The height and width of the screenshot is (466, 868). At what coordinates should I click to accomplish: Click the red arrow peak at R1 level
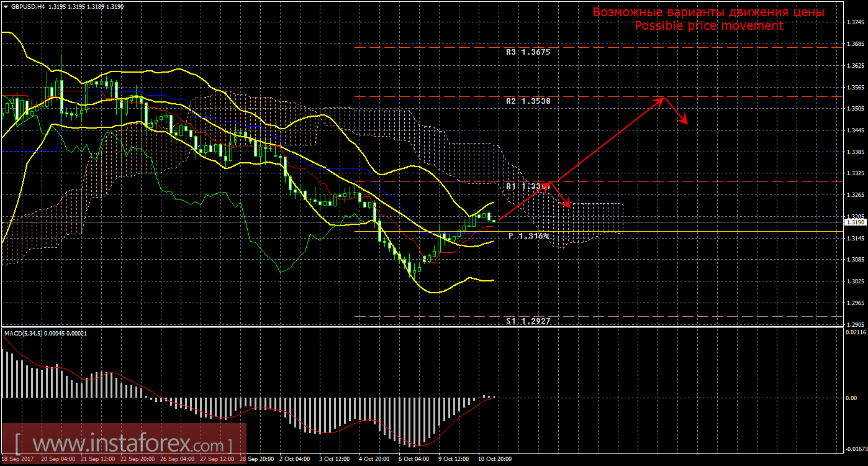point(549,182)
